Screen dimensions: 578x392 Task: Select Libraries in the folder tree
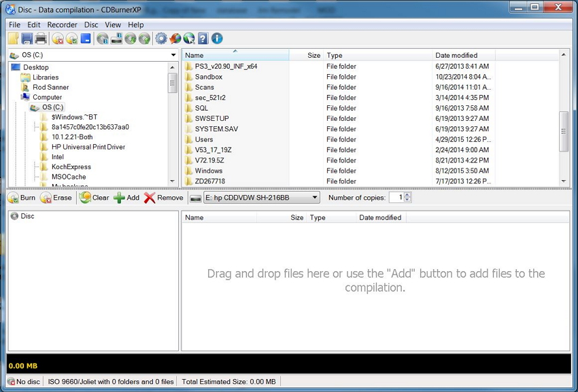tap(46, 77)
